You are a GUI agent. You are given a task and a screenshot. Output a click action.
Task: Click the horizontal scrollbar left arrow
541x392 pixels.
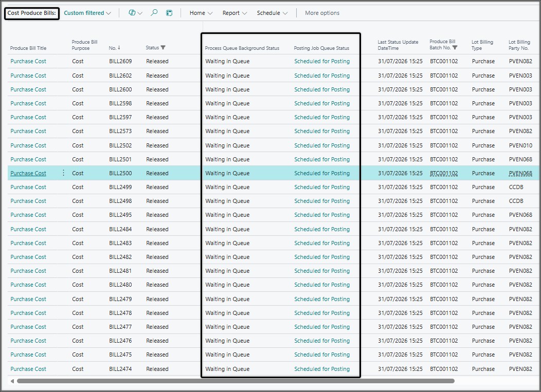12,381
